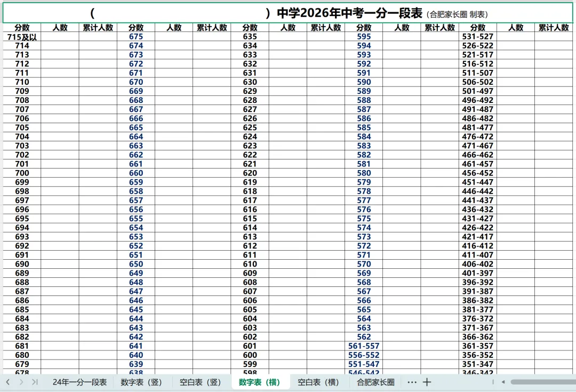This screenshot has height=392, width=576.
Task: Go to previous sheet tab arrow
Action: click(x=7, y=382)
